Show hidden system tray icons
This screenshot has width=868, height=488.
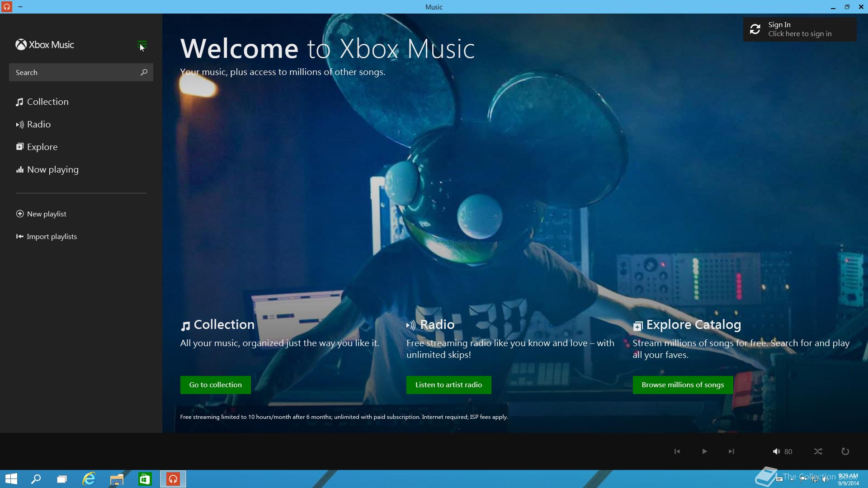pyautogui.click(x=792, y=479)
